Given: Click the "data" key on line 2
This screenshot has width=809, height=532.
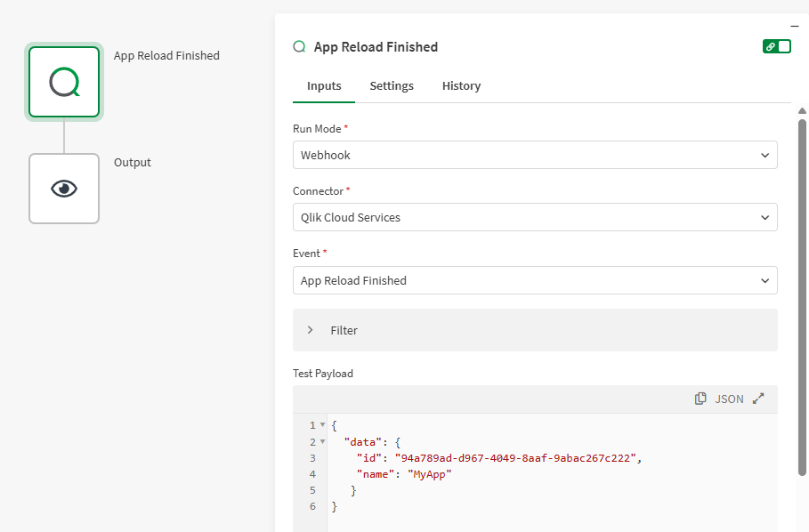Looking at the screenshot, I should coord(363,442).
